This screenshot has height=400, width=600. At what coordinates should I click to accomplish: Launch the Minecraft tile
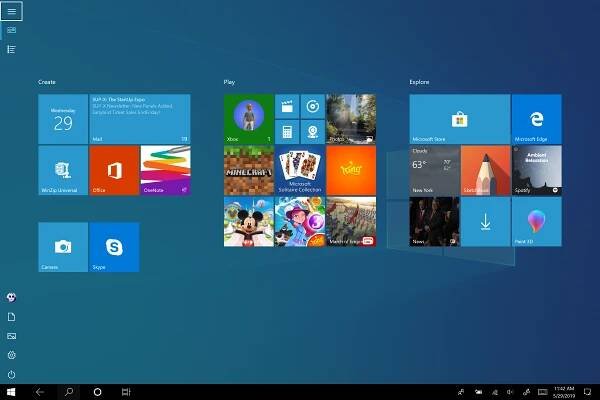[247, 170]
